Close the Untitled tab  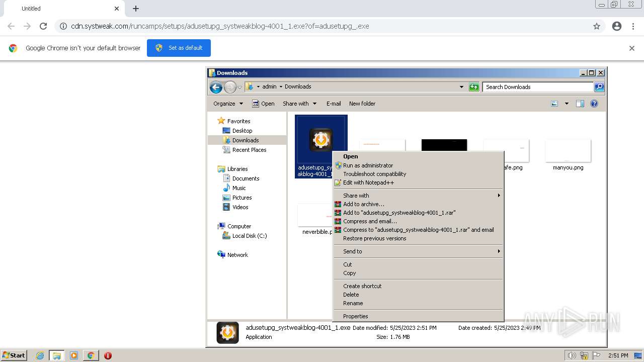[x=117, y=9]
